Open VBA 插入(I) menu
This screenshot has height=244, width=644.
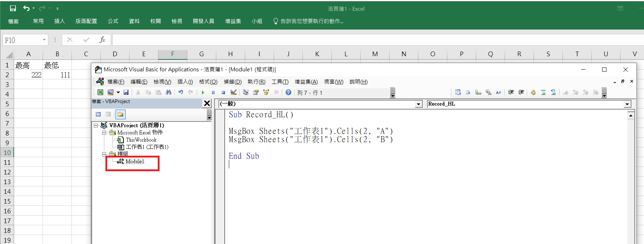(x=185, y=82)
